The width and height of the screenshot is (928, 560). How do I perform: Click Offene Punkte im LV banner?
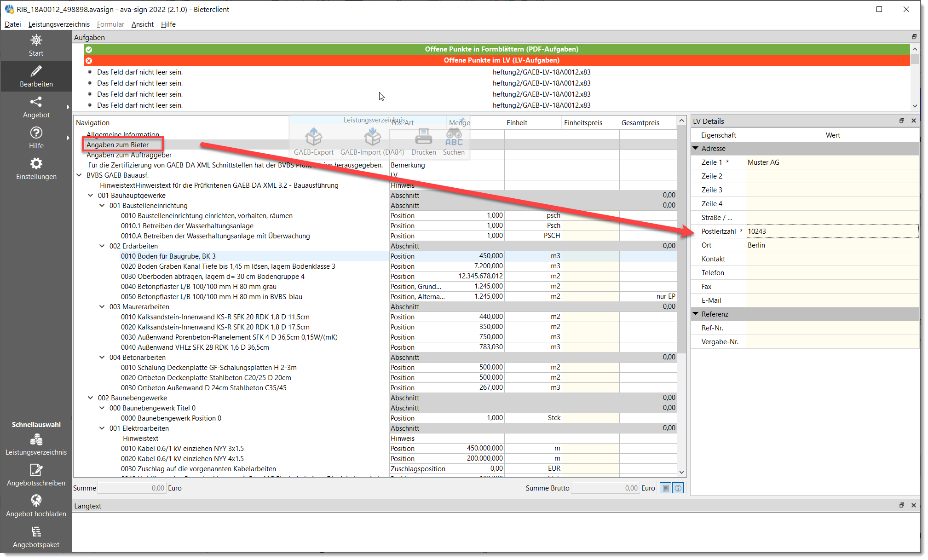(x=497, y=60)
